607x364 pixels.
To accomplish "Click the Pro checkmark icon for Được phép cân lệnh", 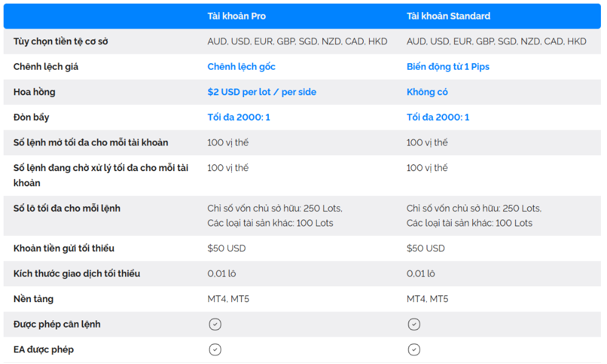I will pyautogui.click(x=215, y=325).
